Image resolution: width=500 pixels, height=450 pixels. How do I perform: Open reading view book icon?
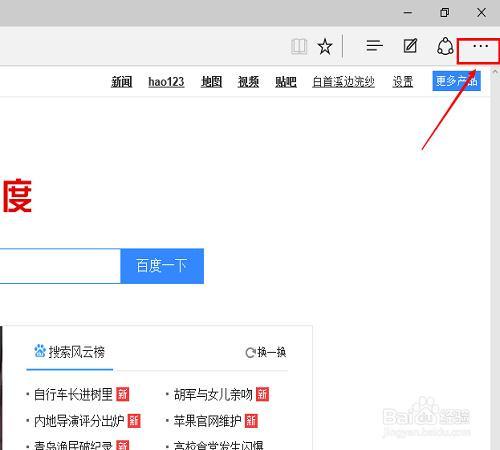pyautogui.click(x=299, y=46)
